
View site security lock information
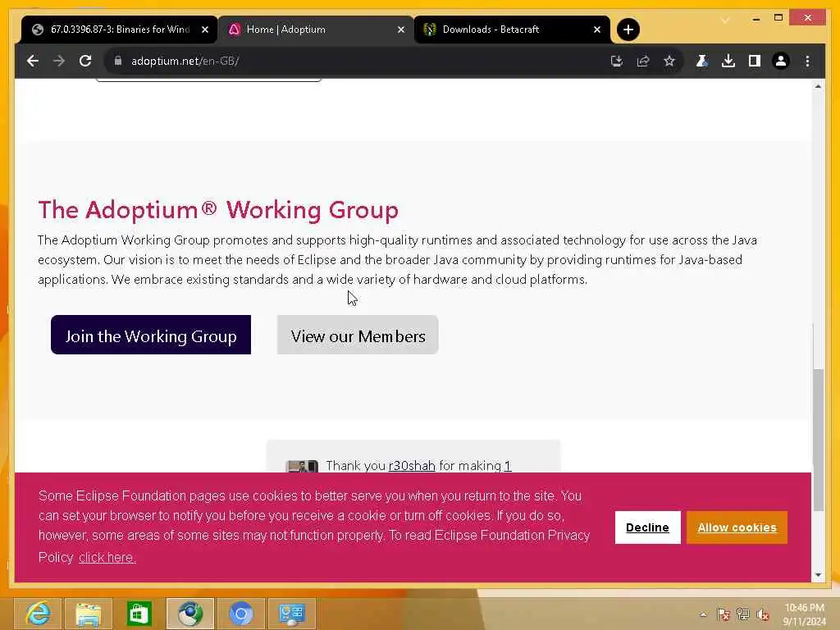pos(118,61)
